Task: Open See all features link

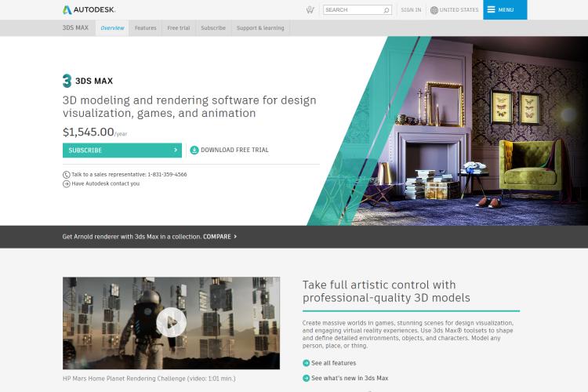Action: [x=333, y=363]
